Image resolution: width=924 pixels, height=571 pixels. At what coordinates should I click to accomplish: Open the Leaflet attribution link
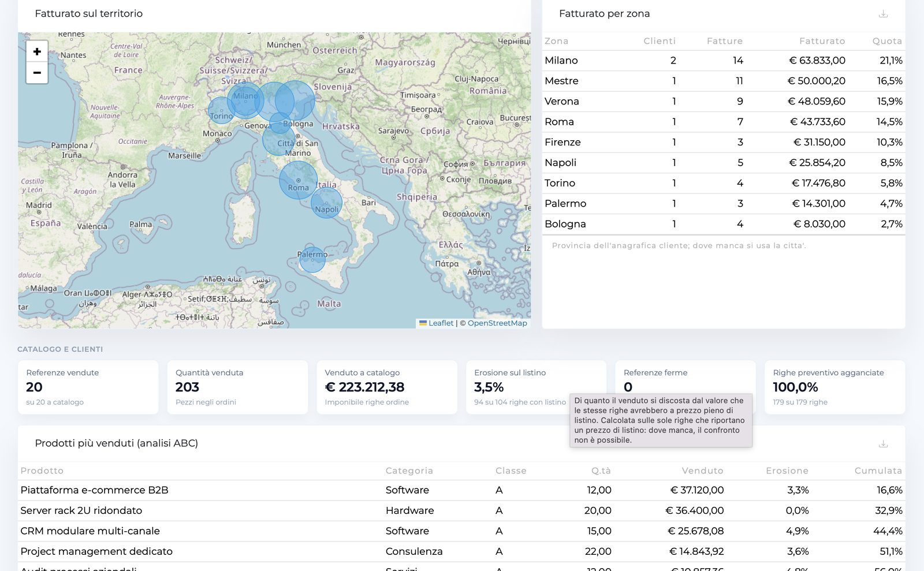tap(441, 323)
